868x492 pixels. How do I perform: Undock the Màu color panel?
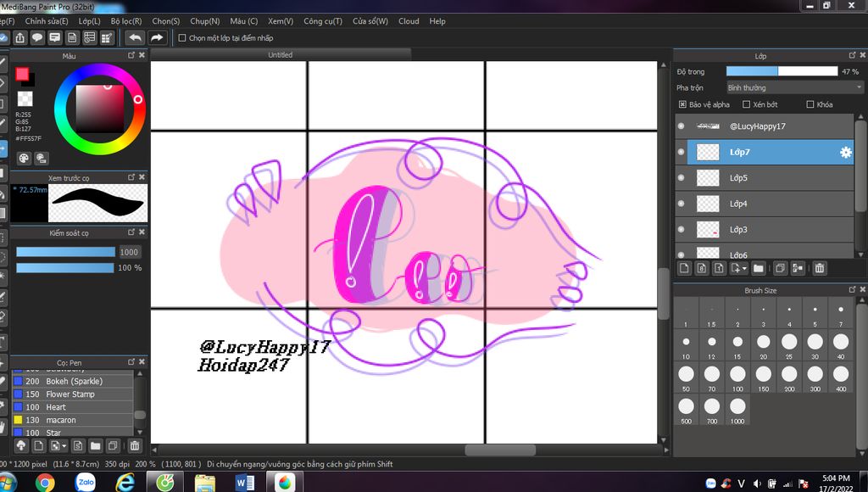[x=131, y=55]
